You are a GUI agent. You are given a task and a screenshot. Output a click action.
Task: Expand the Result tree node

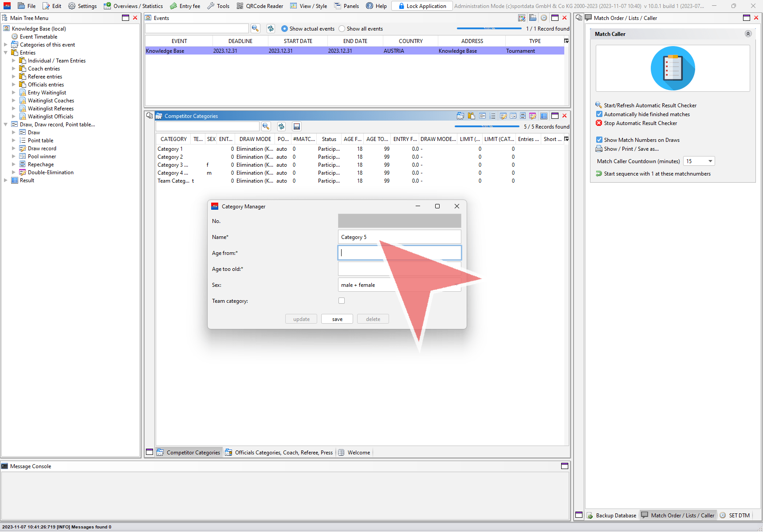[x=6, y=180]
